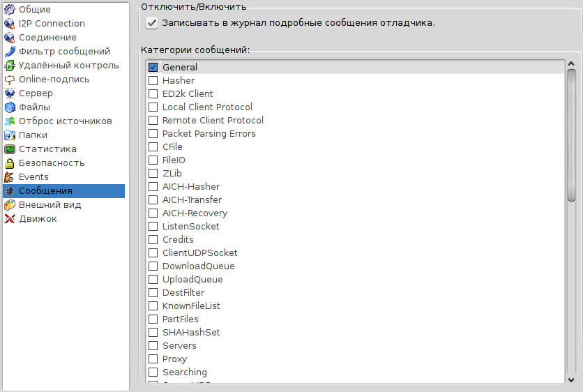Screen dimensions: 583x392
Task: Click the Удалённый контроль icon
Action: (10, 66)
